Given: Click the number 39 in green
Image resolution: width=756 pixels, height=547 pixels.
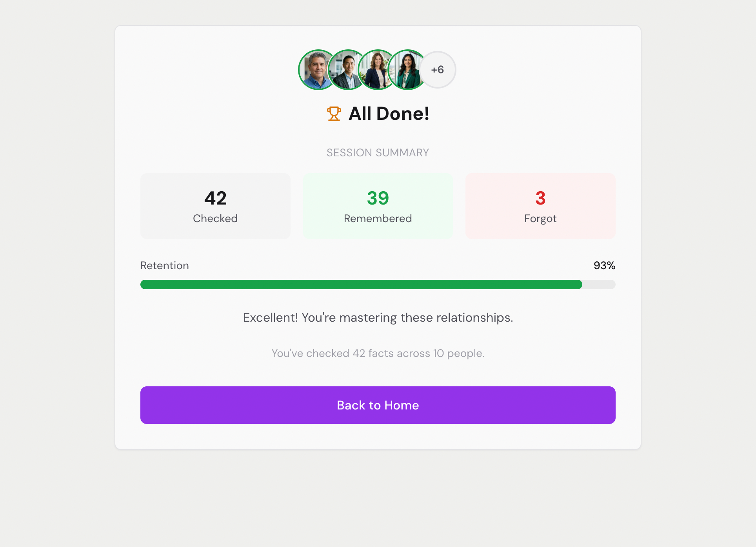Looking at the screenshot, I should 378,199.
